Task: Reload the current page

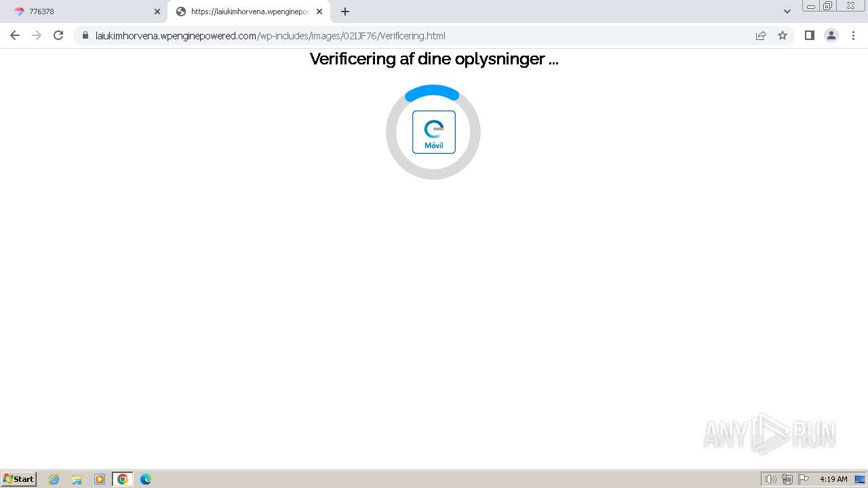Action: pyautogui.click(x=58, y=35)
